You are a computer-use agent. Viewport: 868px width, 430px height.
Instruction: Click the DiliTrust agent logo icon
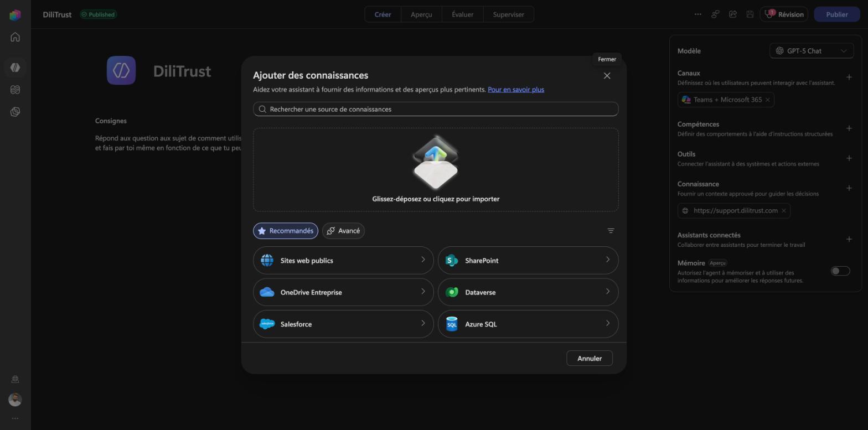coord(121,70)
